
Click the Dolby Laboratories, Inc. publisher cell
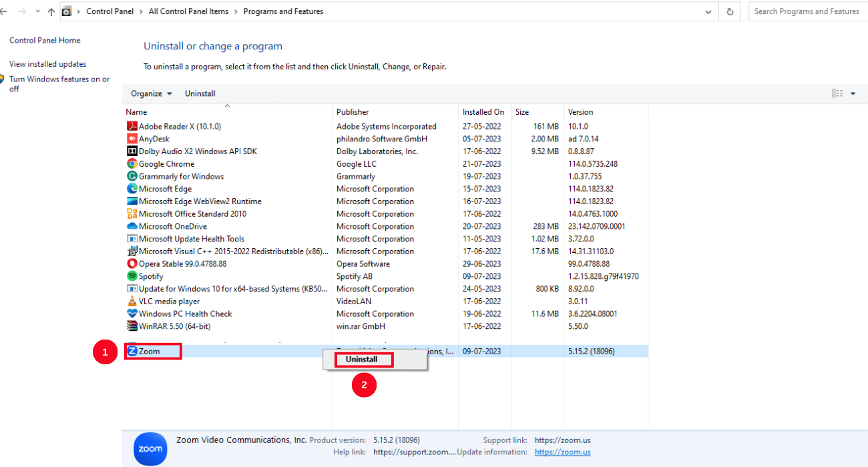(x=377, y=151)
